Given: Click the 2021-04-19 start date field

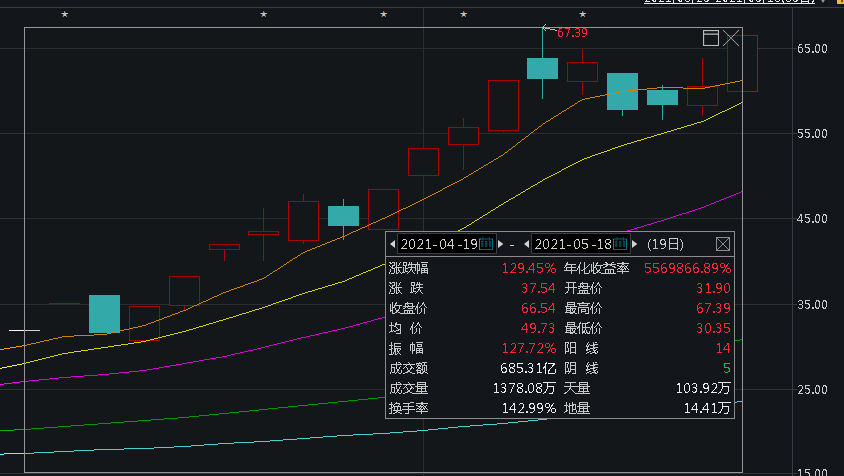Looking at the screenshot, I should pyautogui.click(x=439, y=243).
